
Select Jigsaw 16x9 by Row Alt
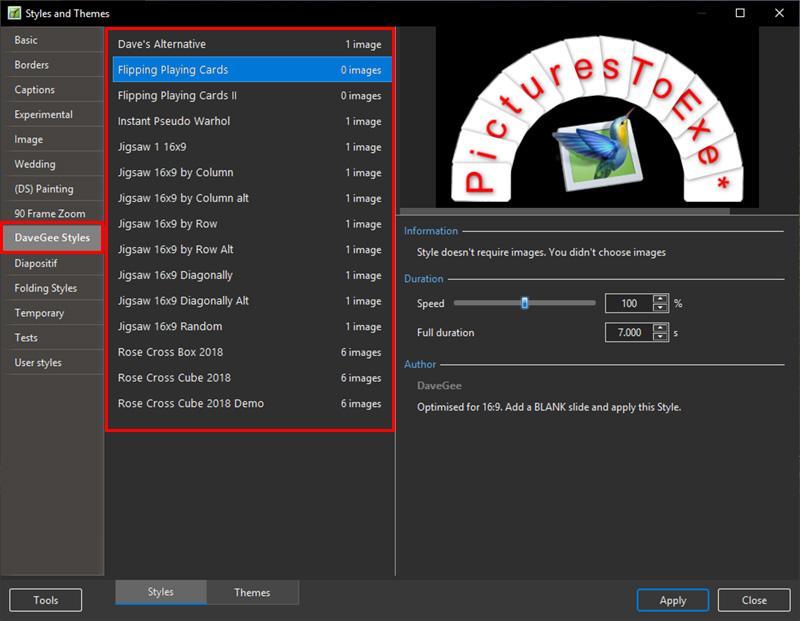pyautogui.click(x=252, y=250)
